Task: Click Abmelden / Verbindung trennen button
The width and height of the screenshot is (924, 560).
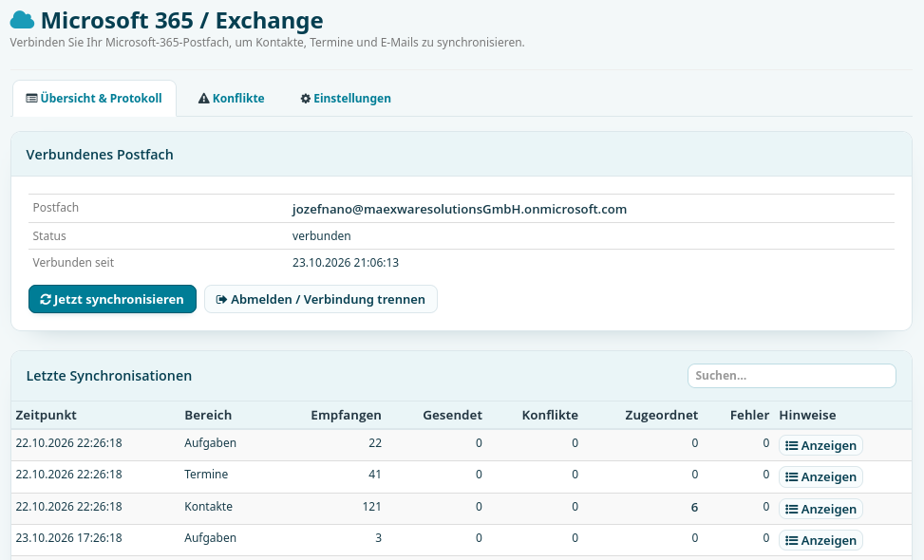Action: [x=321, y=299]
